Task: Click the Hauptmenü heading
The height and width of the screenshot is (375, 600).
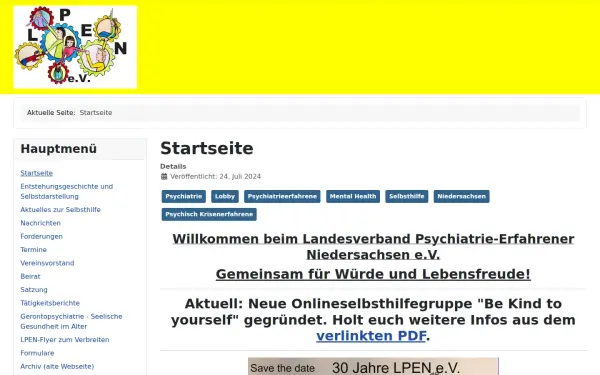Action: click(59, 148)
